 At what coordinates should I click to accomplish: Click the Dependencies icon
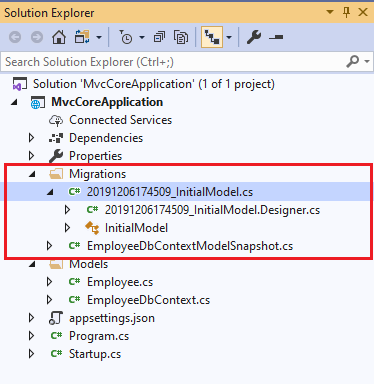[x=56, y=138]
